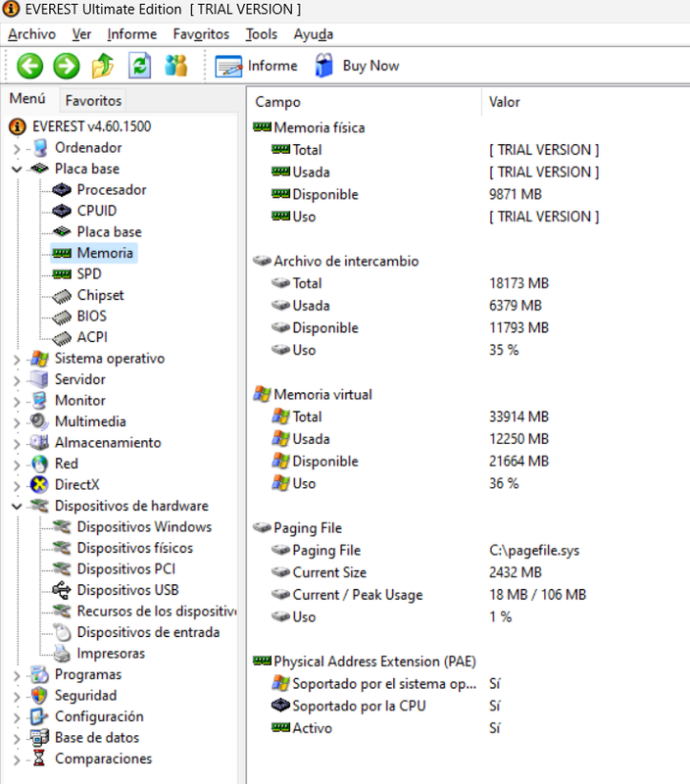Click the Base de datos icon
This screenshot has height=784, width=690.
(x=39, y=738)
